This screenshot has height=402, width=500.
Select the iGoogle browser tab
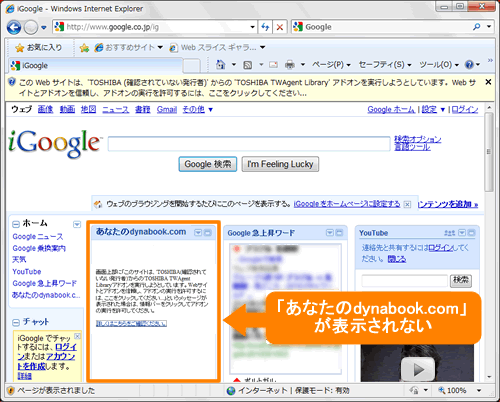coord(95,65)
